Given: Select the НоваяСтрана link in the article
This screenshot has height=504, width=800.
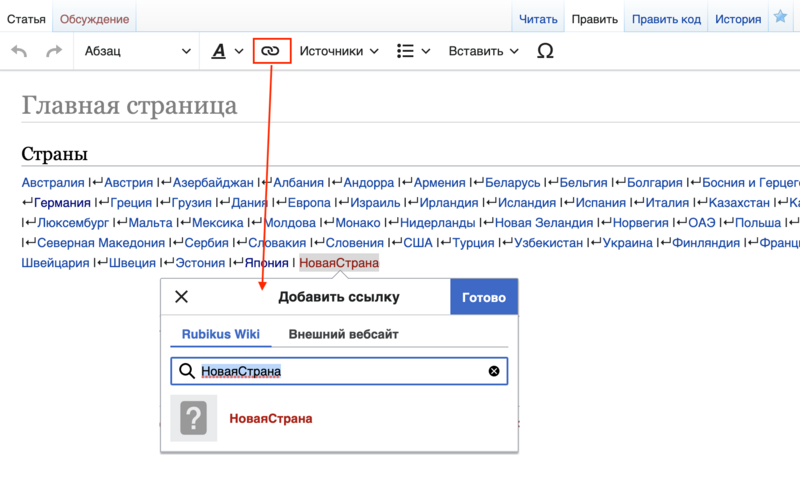Looking at the screenshot, I should tap(339, 263).
